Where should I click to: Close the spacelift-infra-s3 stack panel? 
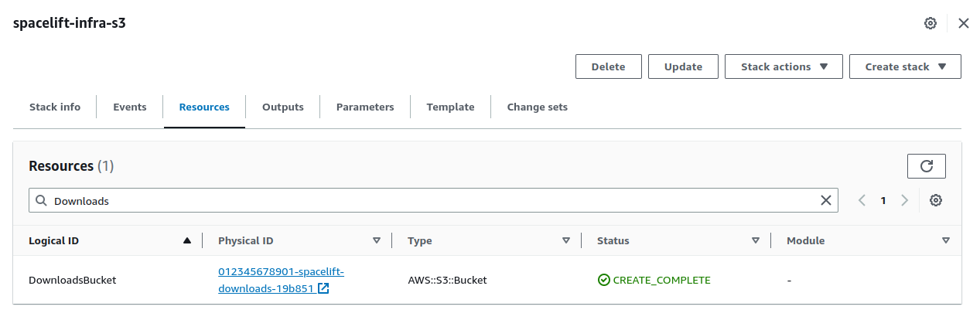coord(963,23)
